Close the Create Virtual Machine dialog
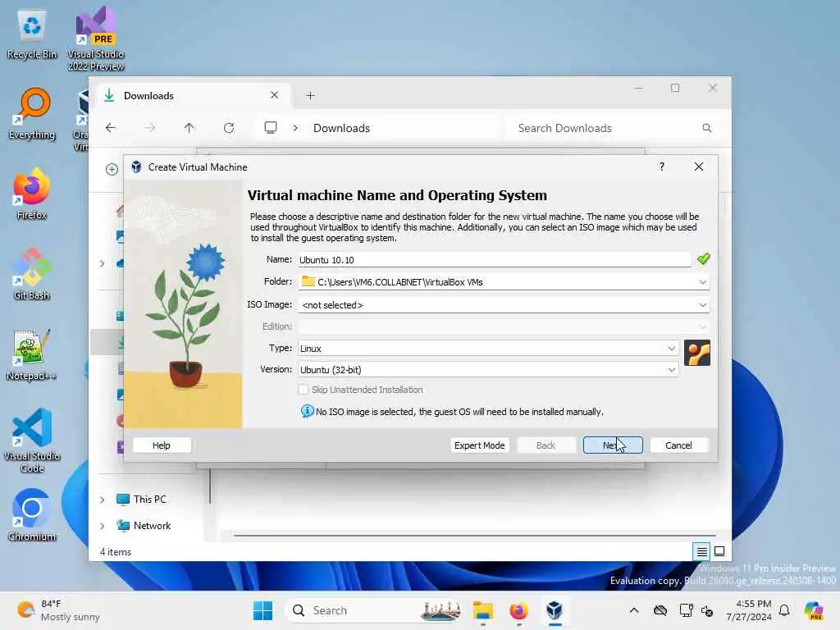The height and width of the screenshot is (630, 840). (699, 167)
